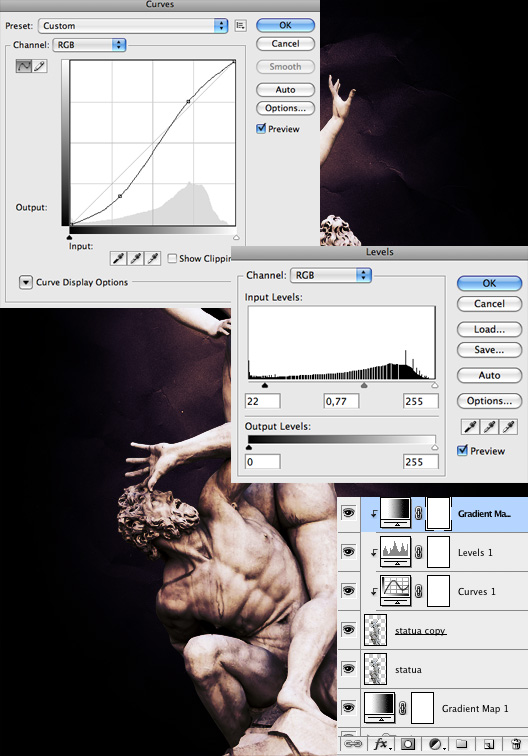Hide the Levels 1 layer
Screen dimensions: 528x756
[348, 552]
